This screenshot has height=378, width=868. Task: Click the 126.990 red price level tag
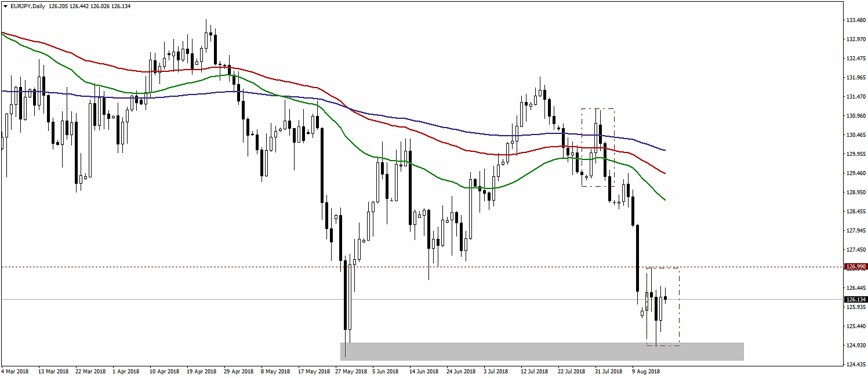[856, 267]
